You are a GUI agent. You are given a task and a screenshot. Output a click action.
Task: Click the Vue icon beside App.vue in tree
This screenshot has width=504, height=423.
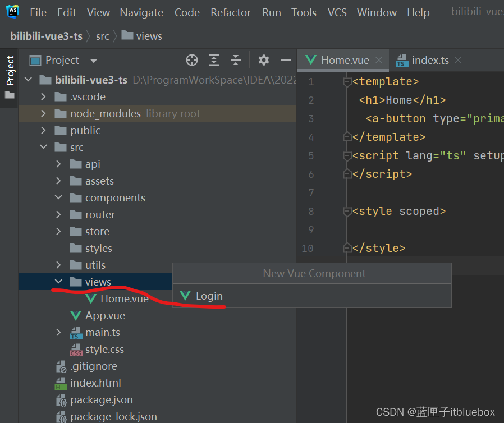click(76, 315)
